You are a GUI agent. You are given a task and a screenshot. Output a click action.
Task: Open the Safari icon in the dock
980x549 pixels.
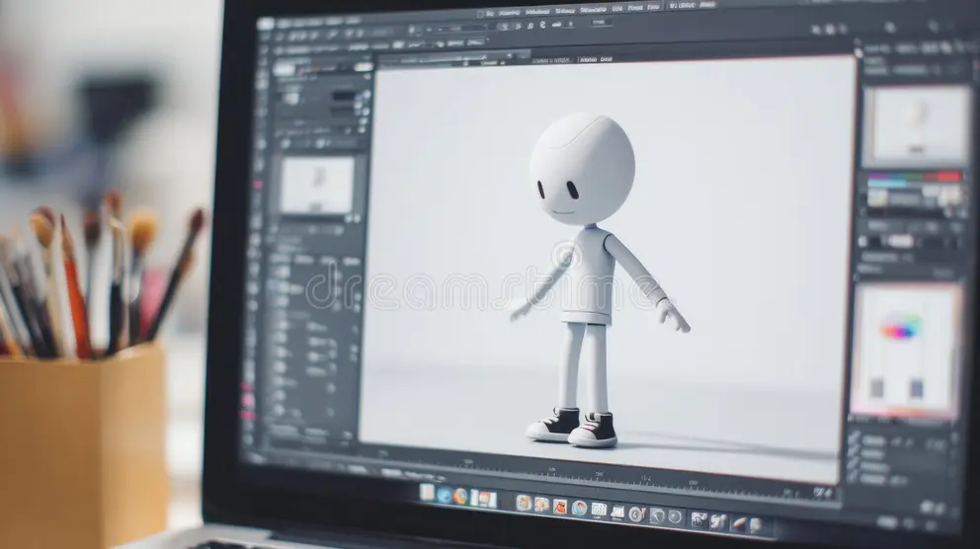444,494
